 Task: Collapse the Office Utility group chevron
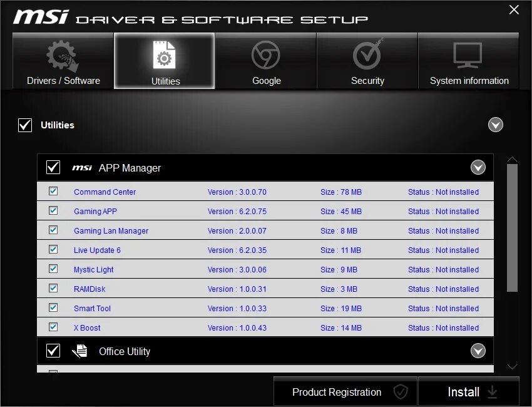pos(478,351)
